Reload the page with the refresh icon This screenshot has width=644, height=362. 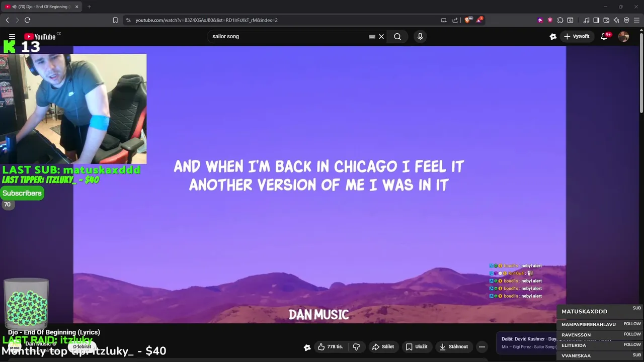click(x=27, y=20)
